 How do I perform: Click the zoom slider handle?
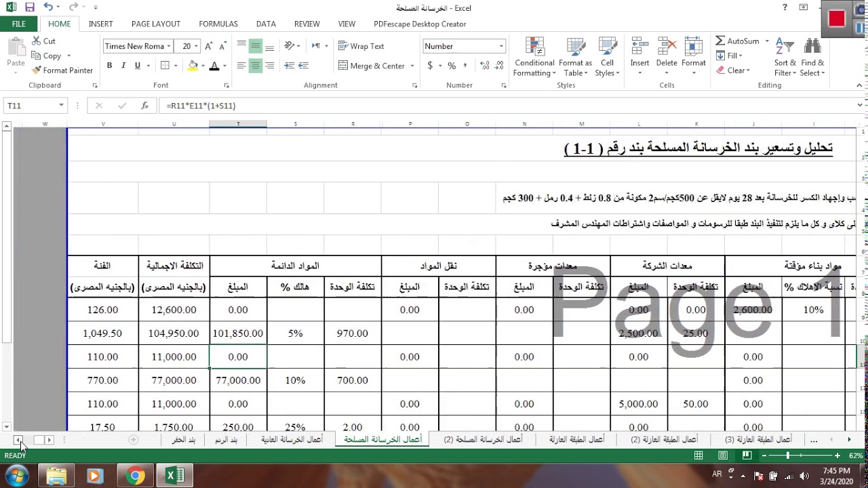pos(788,455)
